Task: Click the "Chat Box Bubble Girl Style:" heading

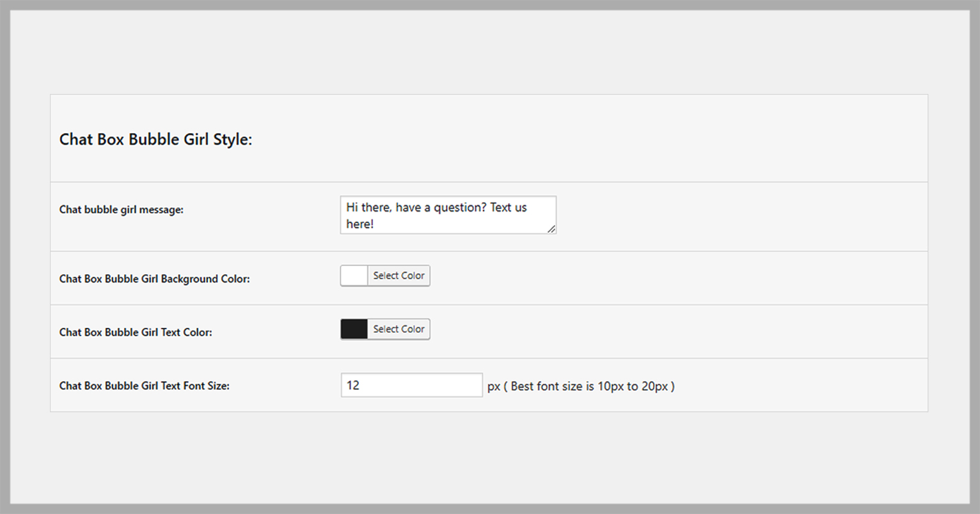Action: click(x=156, y=139)
